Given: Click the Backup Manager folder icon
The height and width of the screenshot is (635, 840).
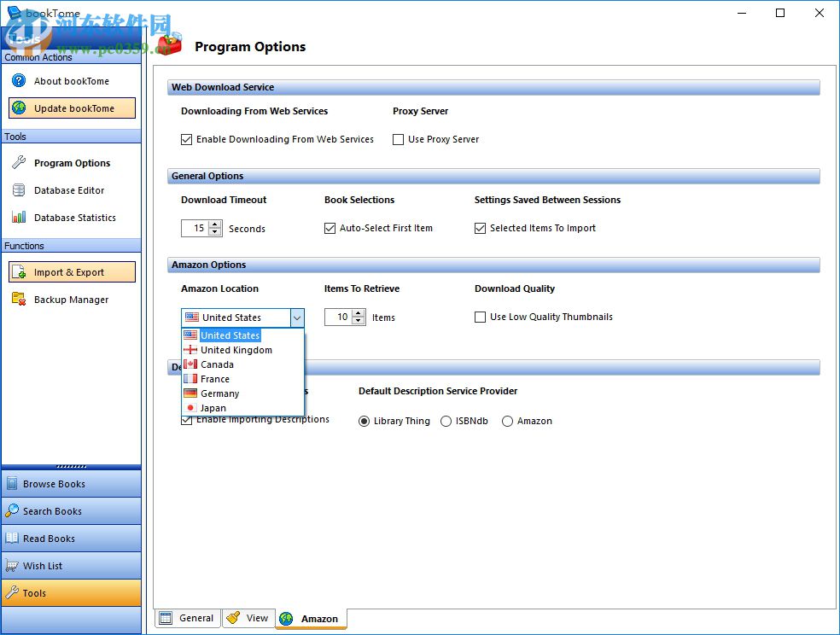Looking at the screenshot, I should click(x=19, y=300).
